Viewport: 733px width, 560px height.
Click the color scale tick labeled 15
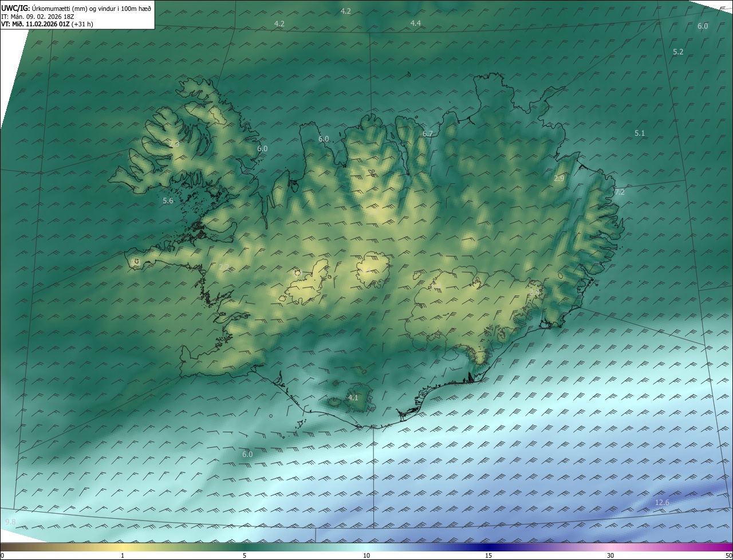(x=488, y=555)
